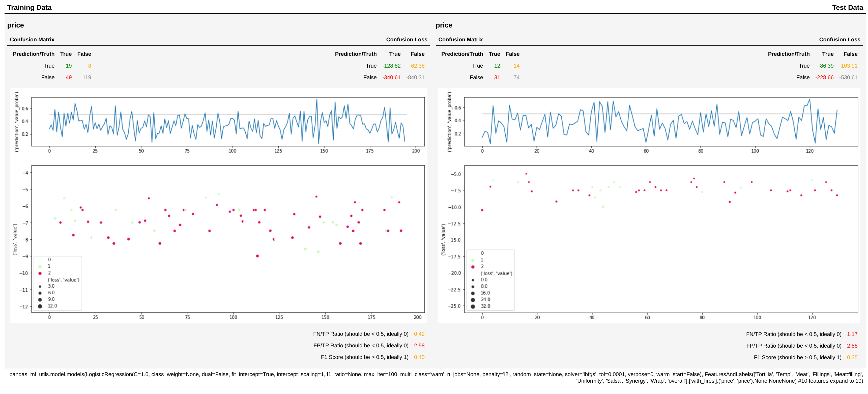Click the Test Data heading
This screenshot has width=868, height=394.
click(x=847, y=7)
